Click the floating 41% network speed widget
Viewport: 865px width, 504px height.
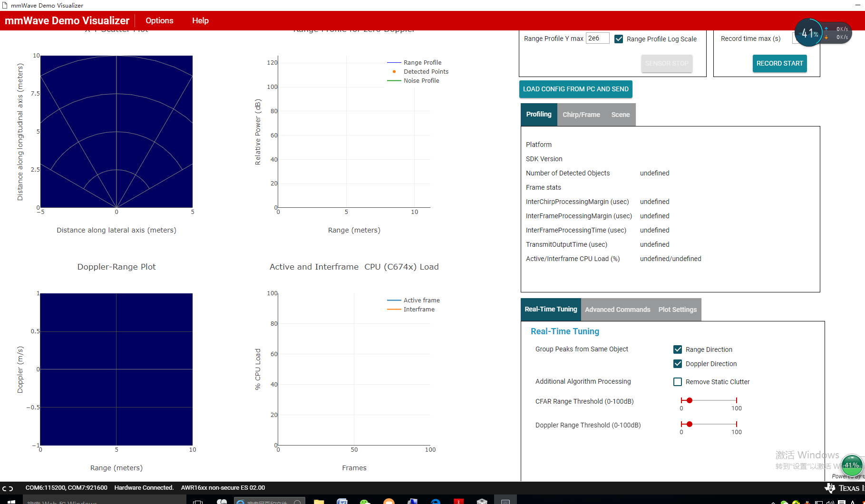(x=823, y=33)
